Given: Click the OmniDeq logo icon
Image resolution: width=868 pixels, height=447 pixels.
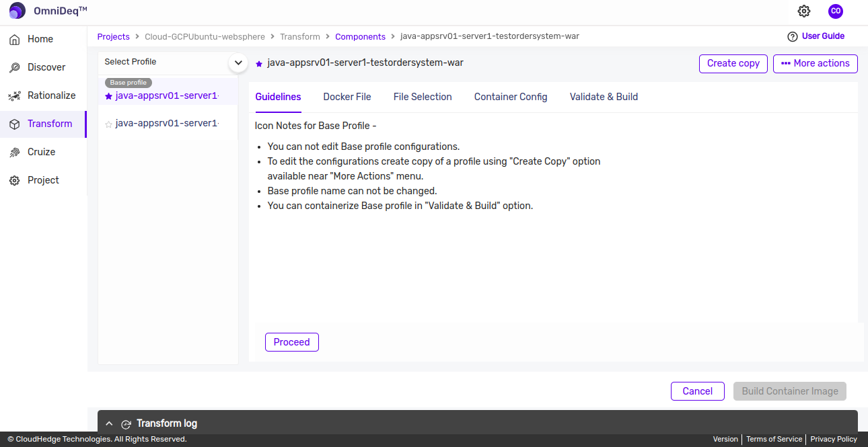Looking at the screenshot, I should (17, 11).
